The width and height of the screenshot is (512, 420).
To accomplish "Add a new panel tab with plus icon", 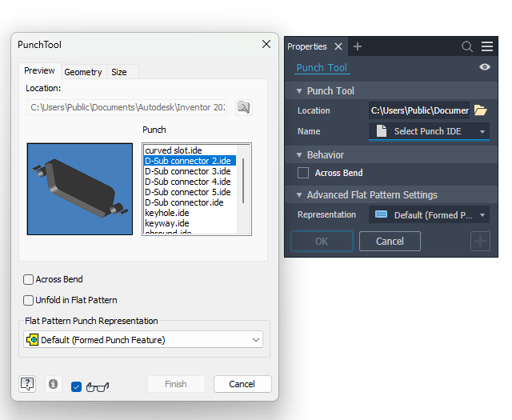I will (358, 46).
